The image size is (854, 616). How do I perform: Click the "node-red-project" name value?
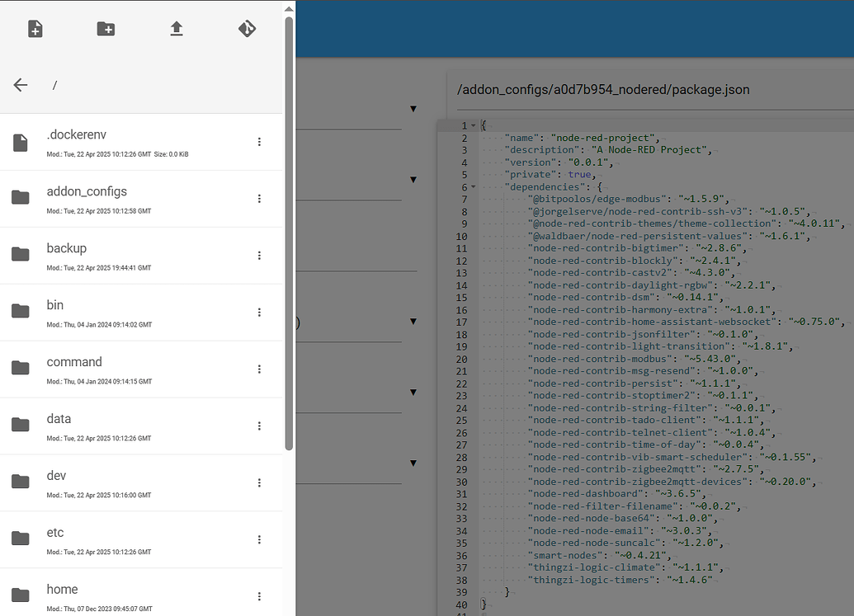pos(602,139)
